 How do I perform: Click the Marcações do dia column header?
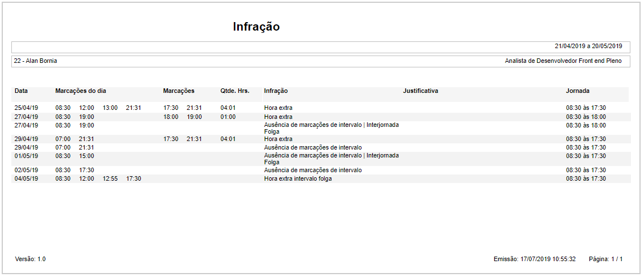[x=81, y=91]
